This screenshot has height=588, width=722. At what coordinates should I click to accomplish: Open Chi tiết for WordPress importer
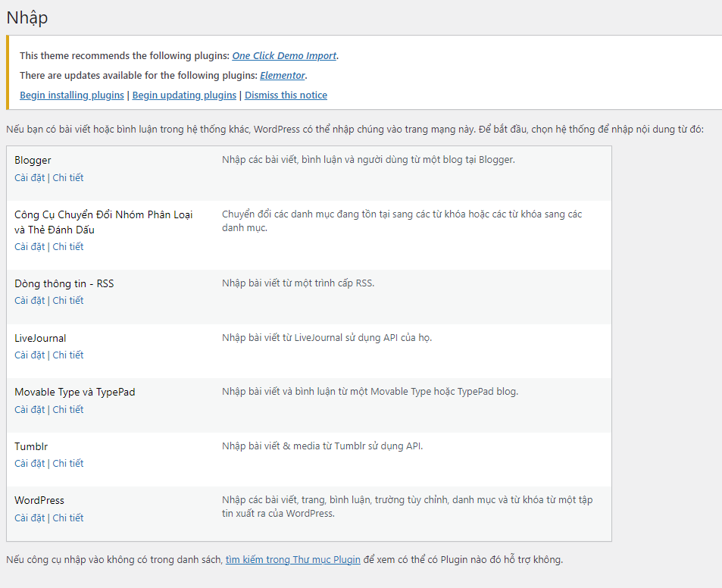click(68, 518)
